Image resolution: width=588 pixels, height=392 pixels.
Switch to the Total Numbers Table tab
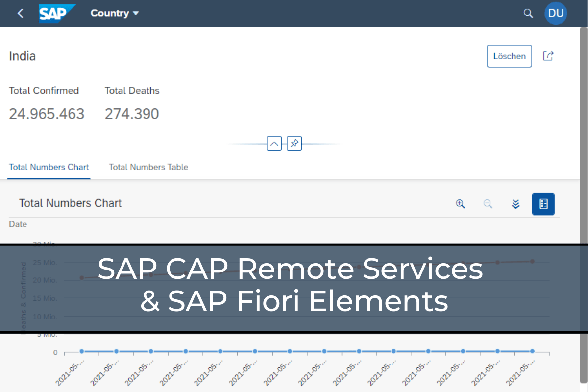pos(148,167)
